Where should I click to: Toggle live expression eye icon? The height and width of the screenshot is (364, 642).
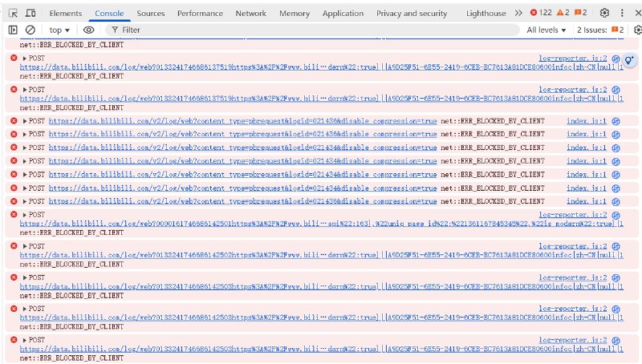(89, 30)
